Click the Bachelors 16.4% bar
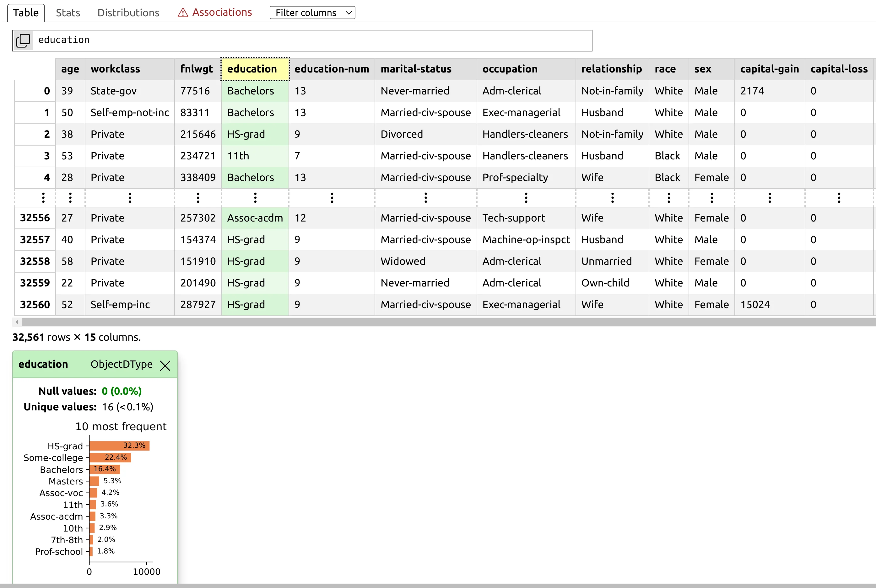Viewport: 876px width, 588px height. pyautogui.click(x=105, y=469)
